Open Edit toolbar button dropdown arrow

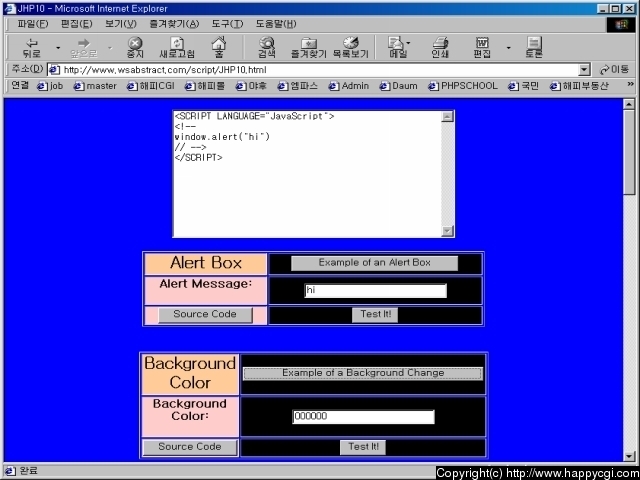click(x=508, y=48)
